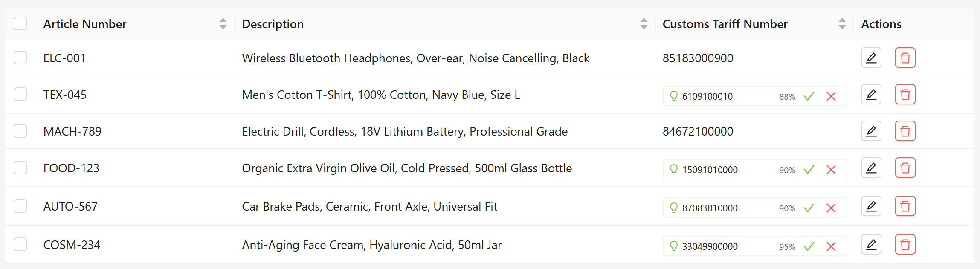Reject suggested tariff 15091010000 for FOOD-123
980x269 pixels.
pos(831,170)
